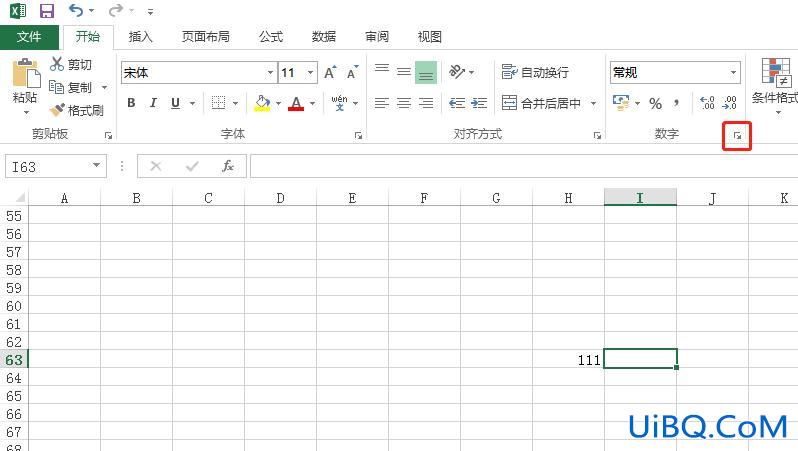
Task: Expand the 粘贴 paste options arrow
Action: click(25, 112)
